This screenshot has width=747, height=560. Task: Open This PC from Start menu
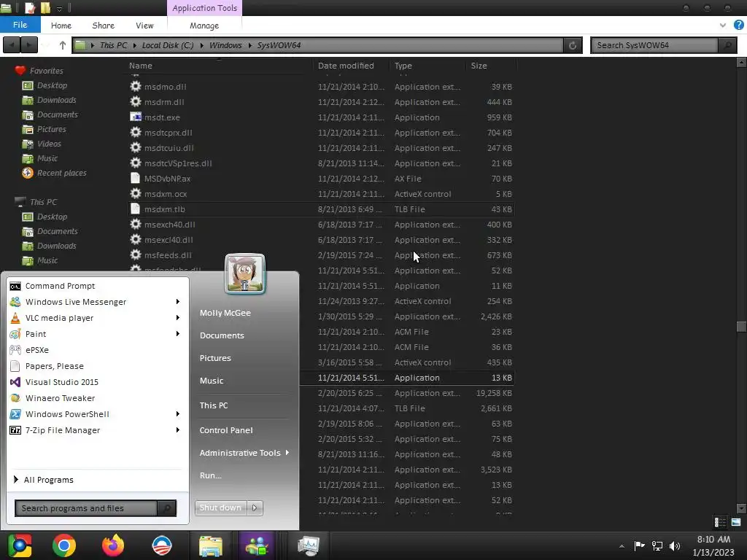(214, 405)
